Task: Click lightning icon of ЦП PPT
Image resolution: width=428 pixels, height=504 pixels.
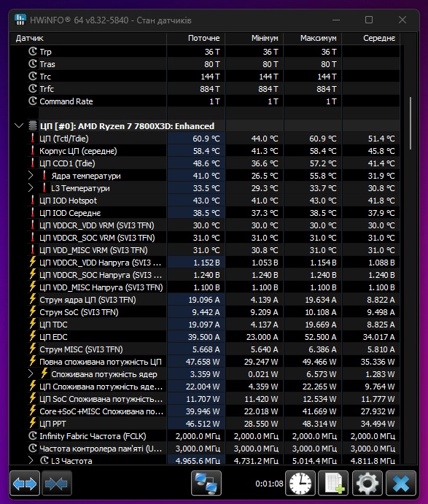Action: point(33,423)
